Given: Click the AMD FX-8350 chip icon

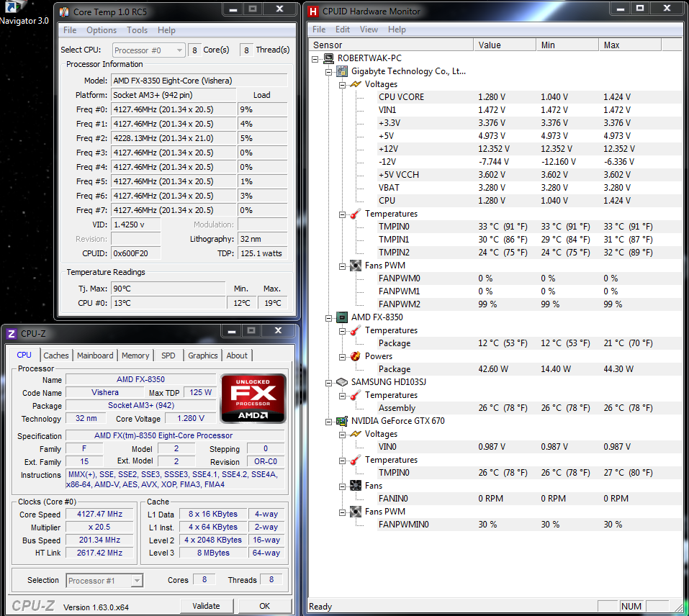Looking at the screenshot, I should 342,317.
